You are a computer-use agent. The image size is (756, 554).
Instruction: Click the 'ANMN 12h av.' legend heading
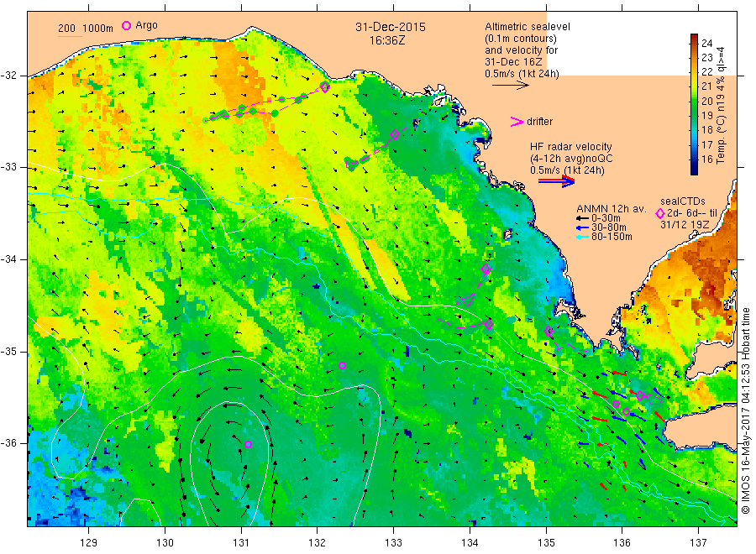point(612,209)
